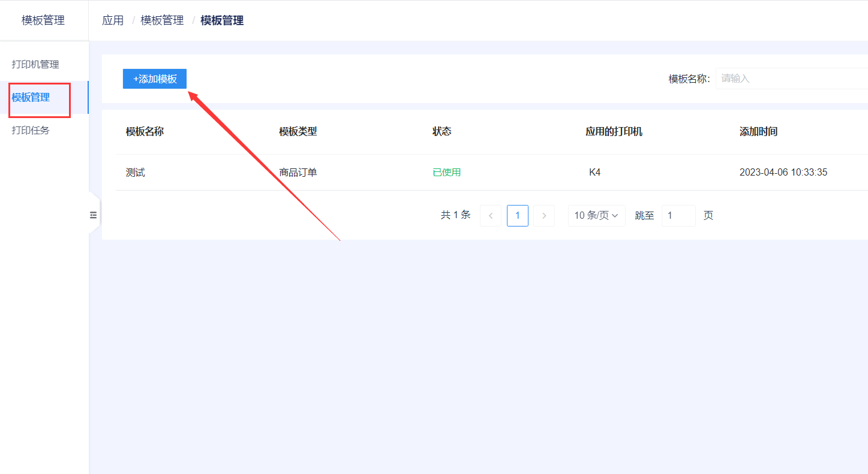Click the +添加模板 button

(x=155, y=79)
